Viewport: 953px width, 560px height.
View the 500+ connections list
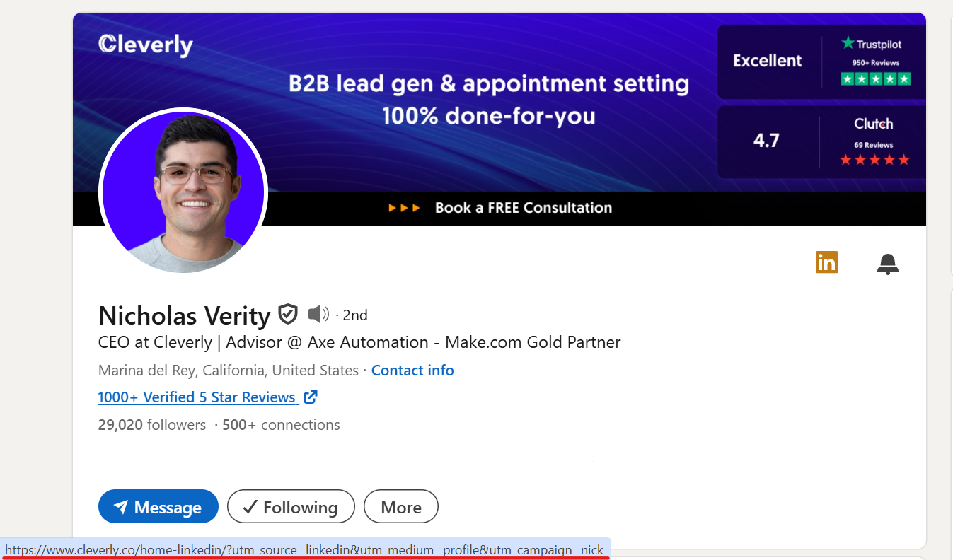coord(281,425)
